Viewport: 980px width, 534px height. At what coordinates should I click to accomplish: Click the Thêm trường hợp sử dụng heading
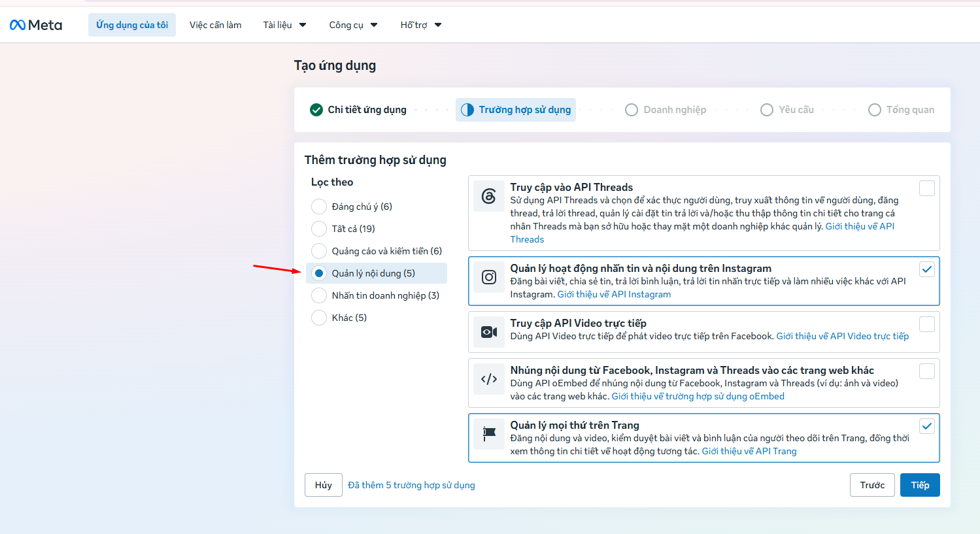375,160
